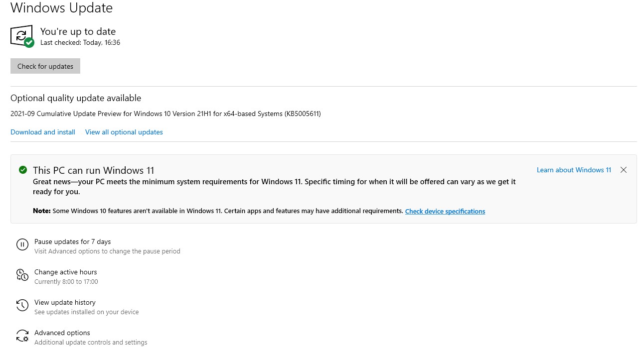Click the green checkmark on Windows 11 banner

click(x=23, y=170)
